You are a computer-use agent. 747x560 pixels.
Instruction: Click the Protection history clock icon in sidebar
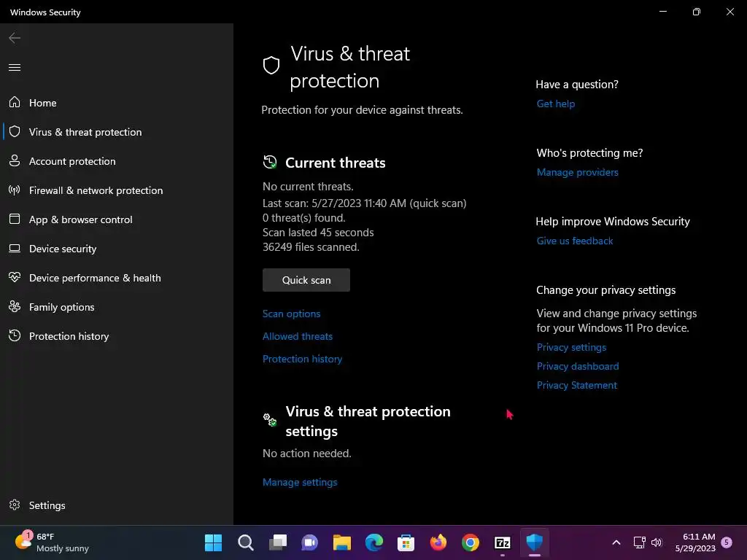[15, 335]
